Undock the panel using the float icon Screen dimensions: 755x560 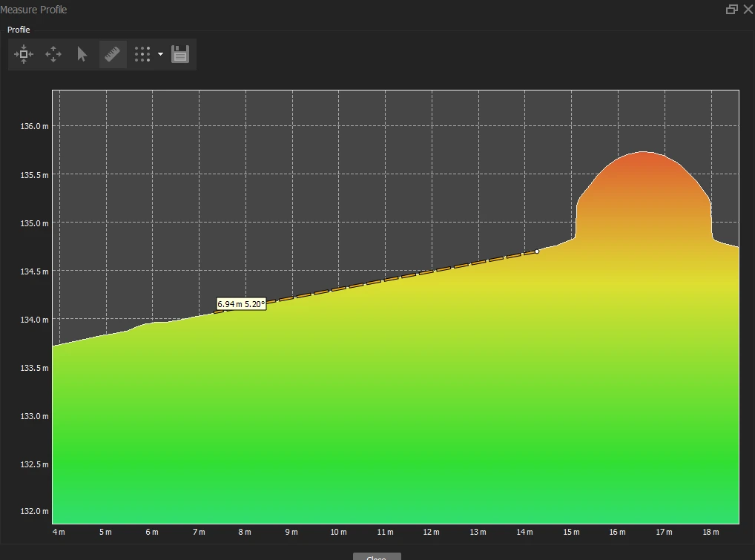tap(732, 10)
